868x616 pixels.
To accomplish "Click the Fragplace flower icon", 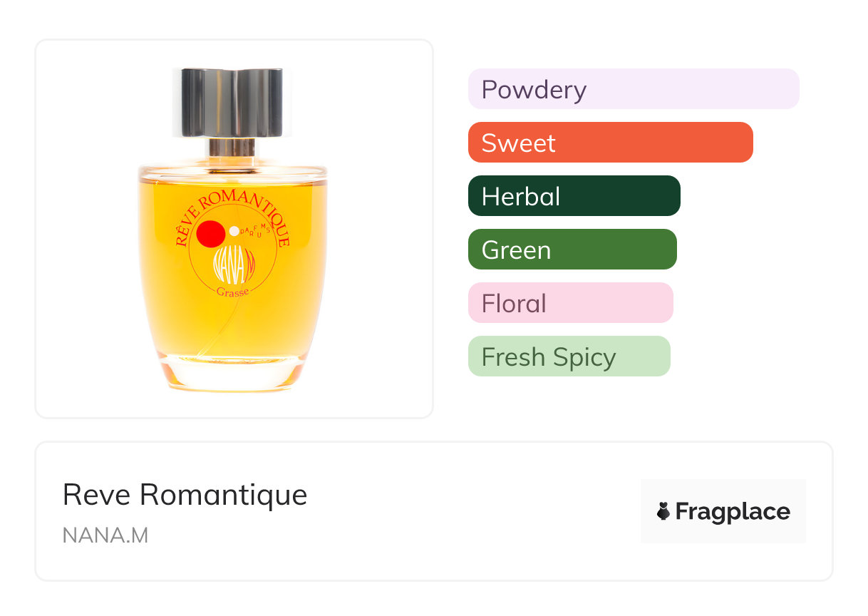I will 663,511.
